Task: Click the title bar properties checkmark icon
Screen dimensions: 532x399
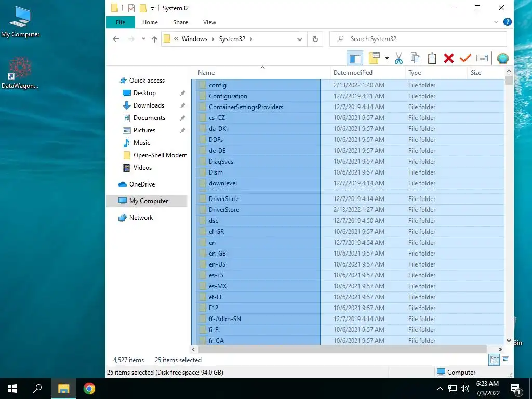Action: pyautogui.click(x=131, y=8)
